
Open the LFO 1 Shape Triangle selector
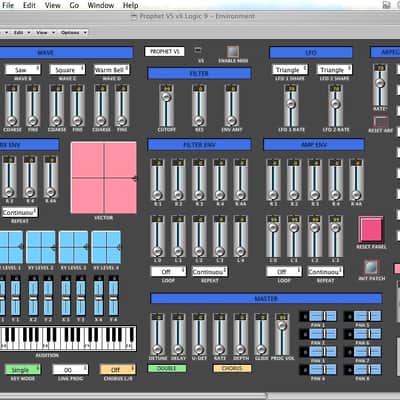289,70
